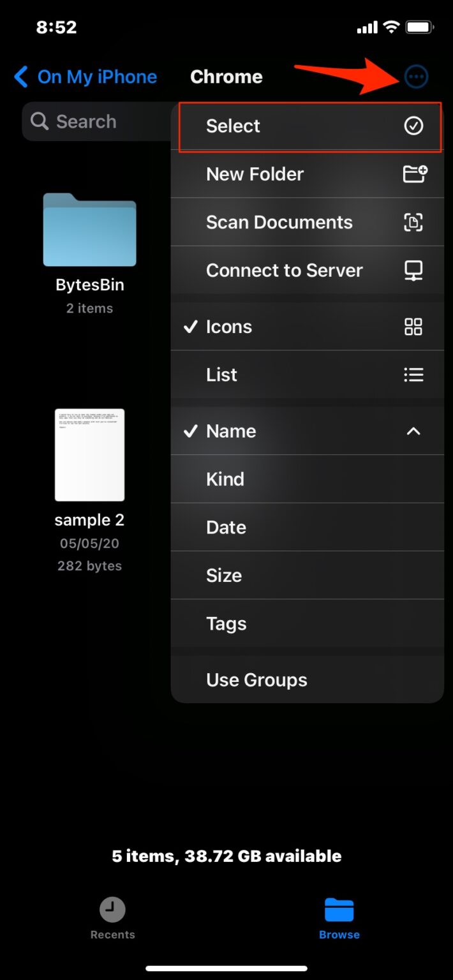Tap the Scan Documents icon
This screenshot has height=980, width=453.
415,222
